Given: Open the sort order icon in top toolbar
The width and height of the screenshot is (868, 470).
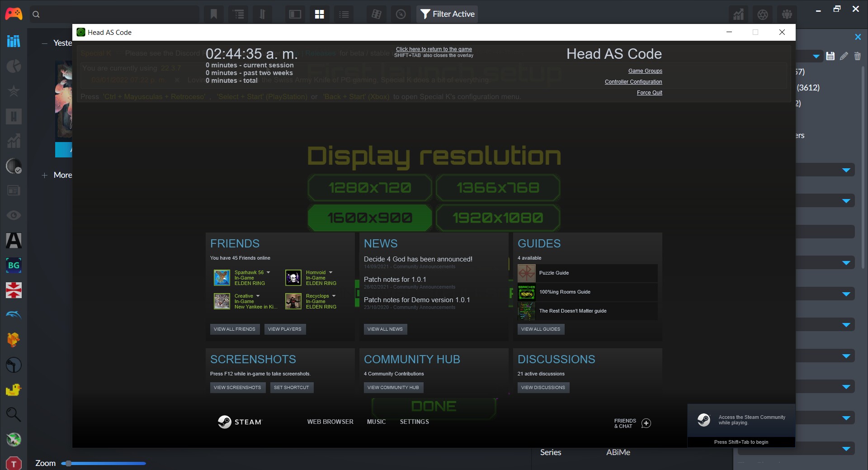Looking at the screenshot, I should point(262,14).
